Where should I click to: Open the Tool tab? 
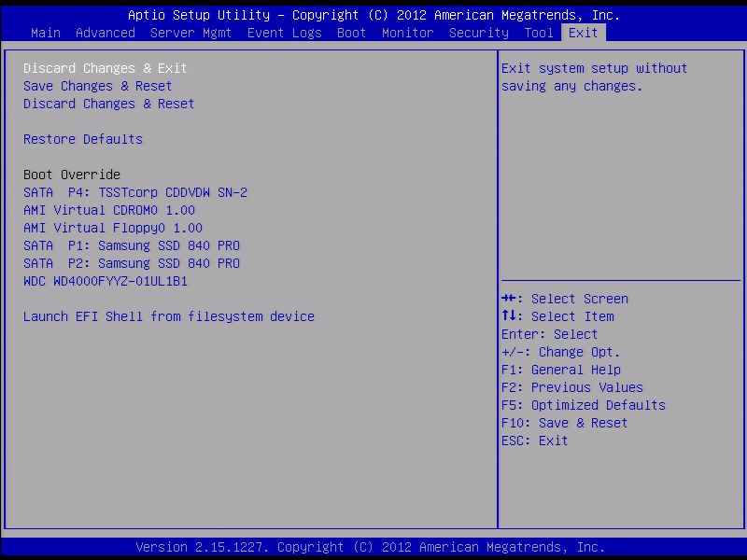coord(539,33)
